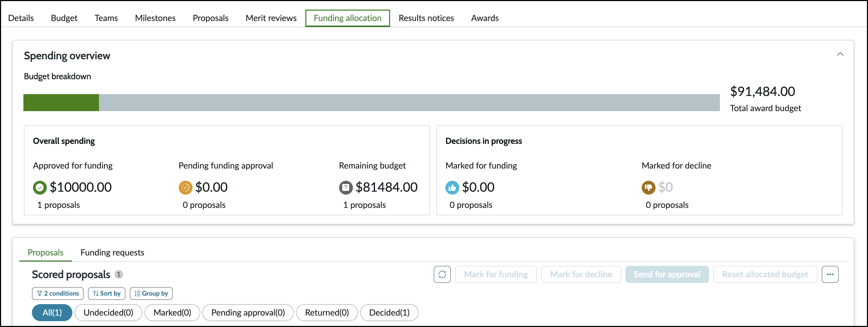Click the Overall spending heading
The image size is (868, 327).
[x=64, y=141]
